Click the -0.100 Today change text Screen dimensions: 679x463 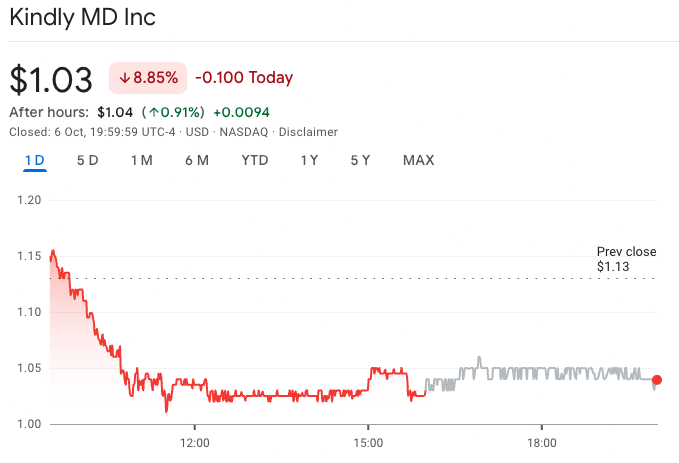click(x=243, y=78)
